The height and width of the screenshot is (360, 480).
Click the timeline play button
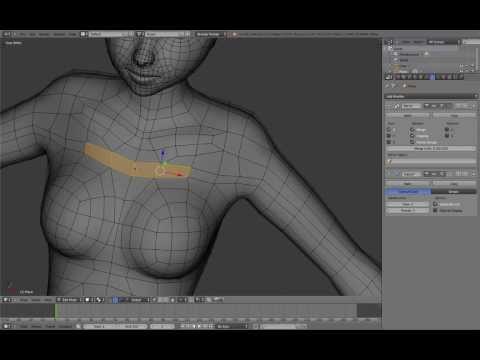tap(199, 326)
